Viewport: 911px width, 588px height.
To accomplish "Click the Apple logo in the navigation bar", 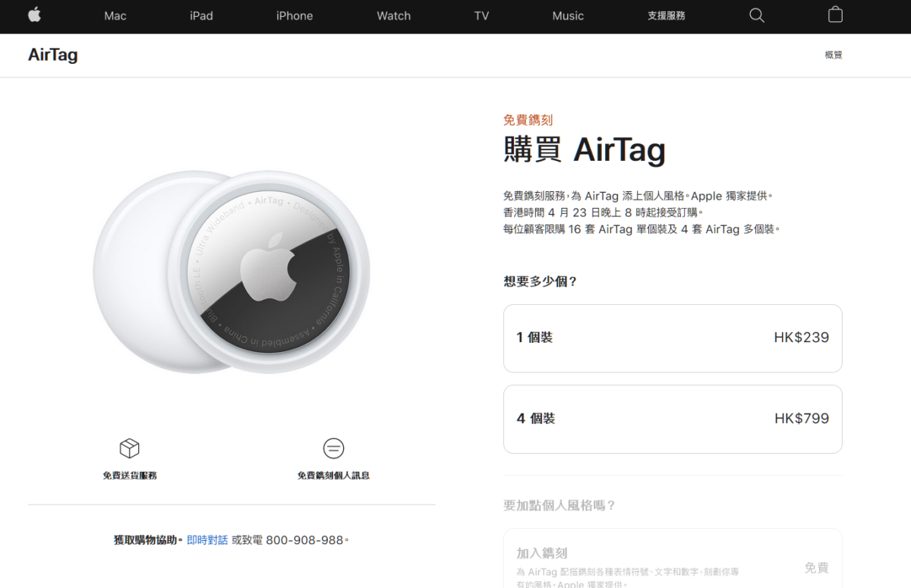I will (x=34, y=14).
